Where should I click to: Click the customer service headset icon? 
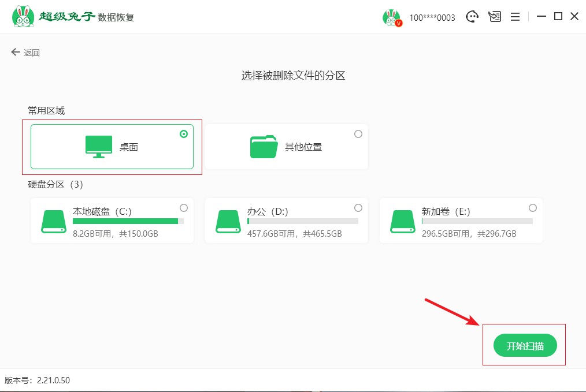pyautogui.click(x=473, y=17)
